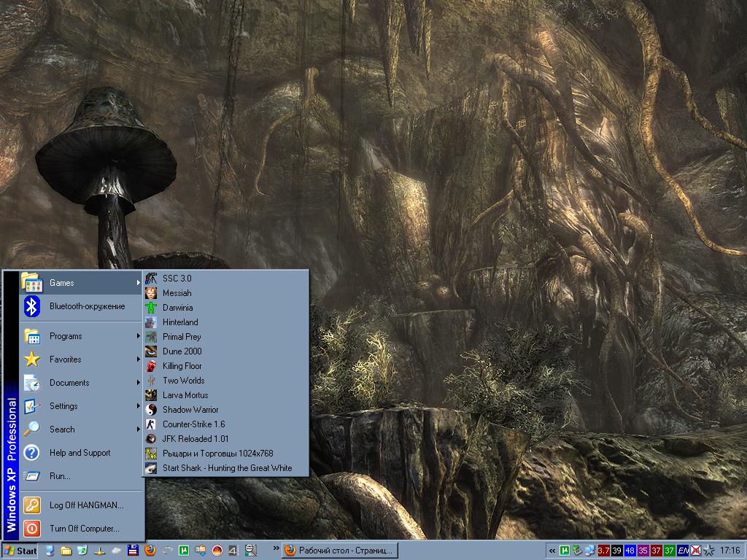Viewport: 747px width, 560px height.
Task: Click the number 4 quick launch icon
Action: click(x=233, y=551)
